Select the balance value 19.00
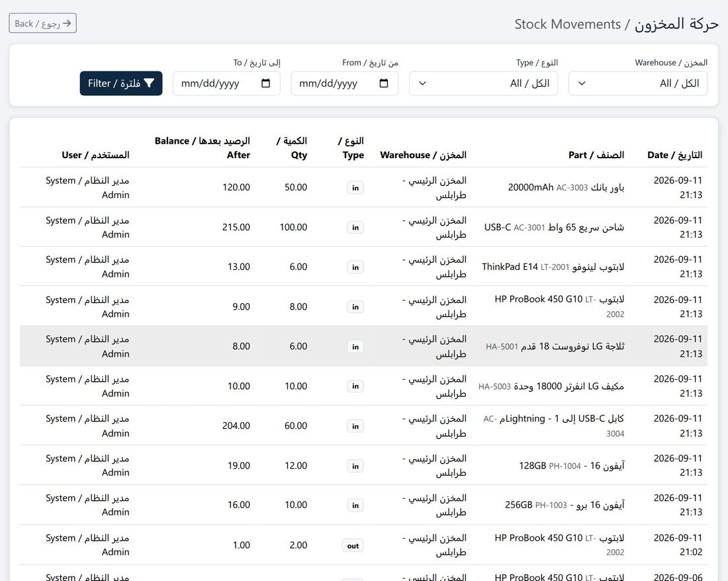This screenshot has height=581, width=728. click(x=239, y=466)
